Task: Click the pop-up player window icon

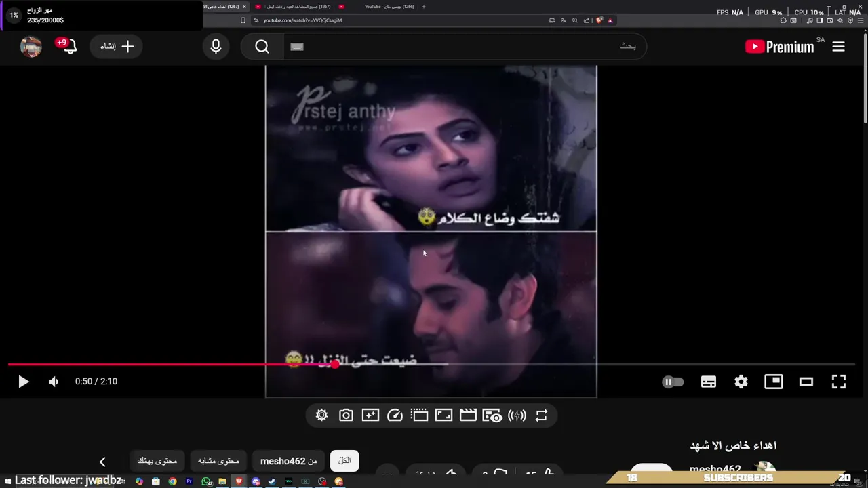Action: [419, 415]
